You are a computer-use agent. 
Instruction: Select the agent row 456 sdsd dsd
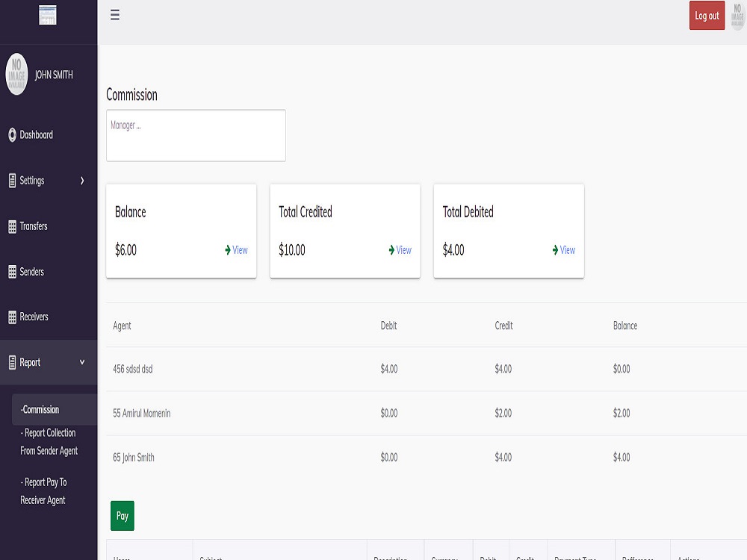point(427,369)
